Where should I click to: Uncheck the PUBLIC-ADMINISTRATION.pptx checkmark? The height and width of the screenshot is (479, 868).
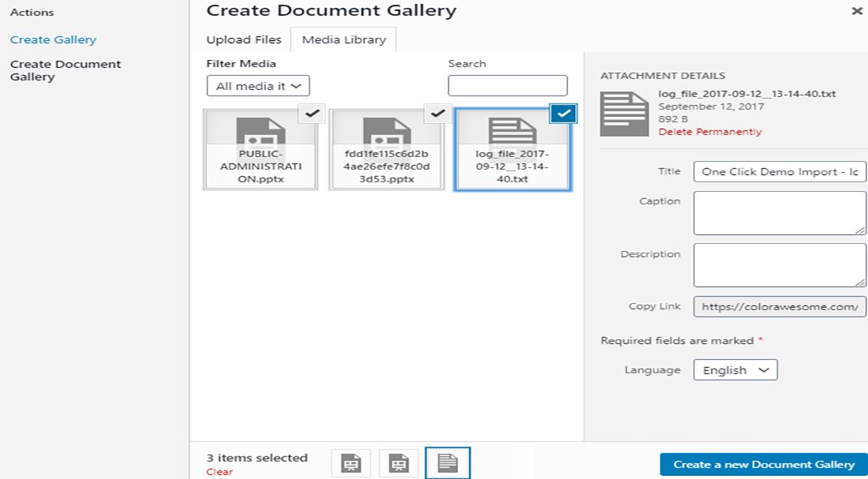tap(312, 113)
